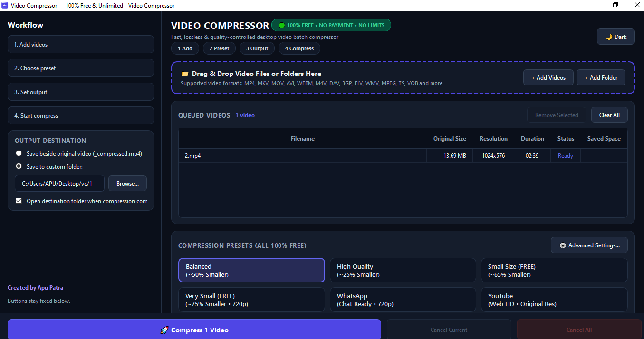Click the '1 Add' step pill

coord(185,48)
